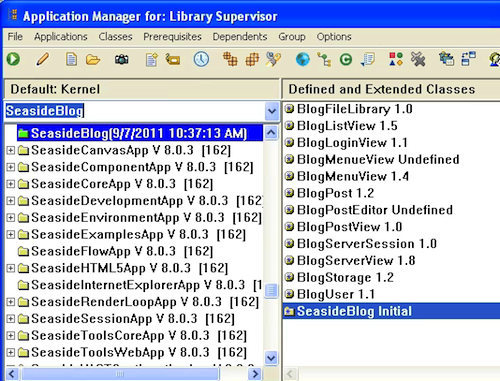500x381 pixels.
Task: Select the BlogPostEditor Undefined class
Action: click(375, 210)
